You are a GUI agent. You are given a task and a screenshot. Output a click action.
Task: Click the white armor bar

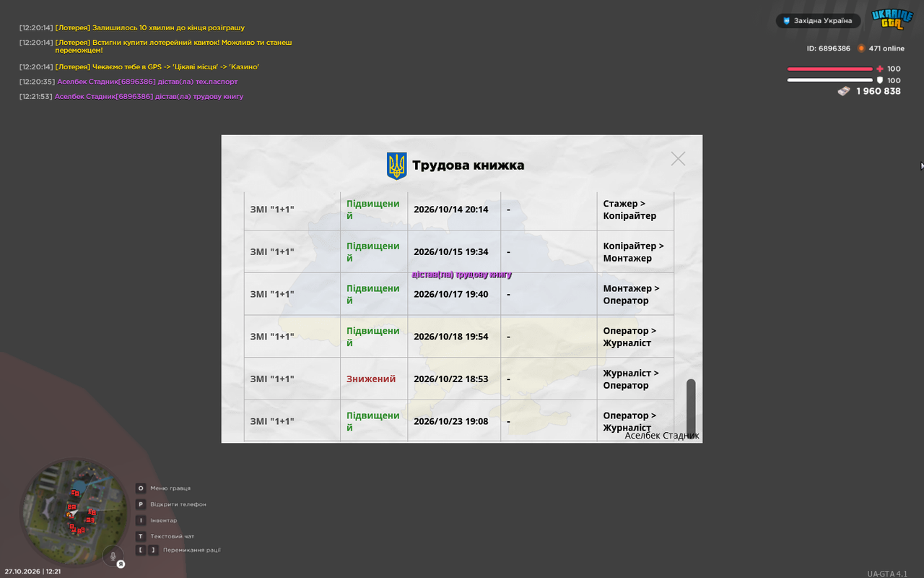(830, 80)
